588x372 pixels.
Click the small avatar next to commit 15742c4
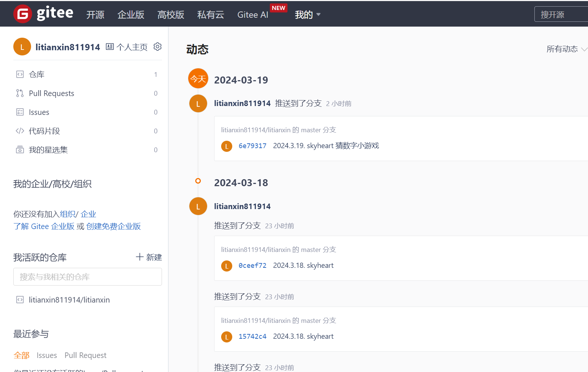coord(227,337)
